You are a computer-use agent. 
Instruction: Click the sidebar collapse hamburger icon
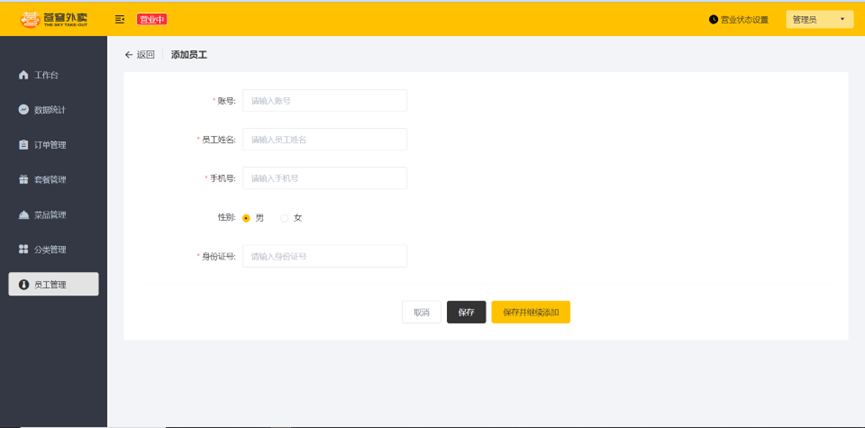tap(120, 19)
